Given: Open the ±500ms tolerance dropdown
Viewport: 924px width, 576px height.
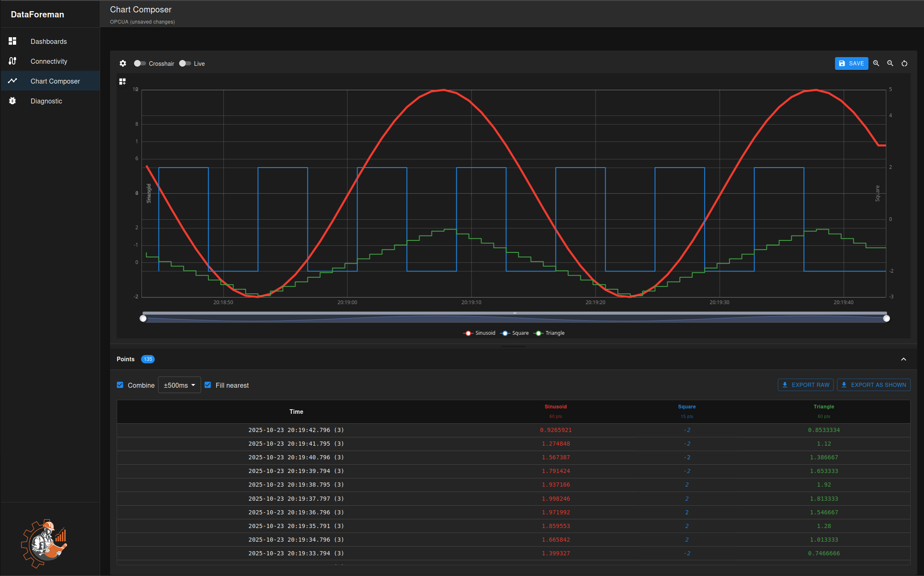Looking at the screenshot, I should 179,385.
